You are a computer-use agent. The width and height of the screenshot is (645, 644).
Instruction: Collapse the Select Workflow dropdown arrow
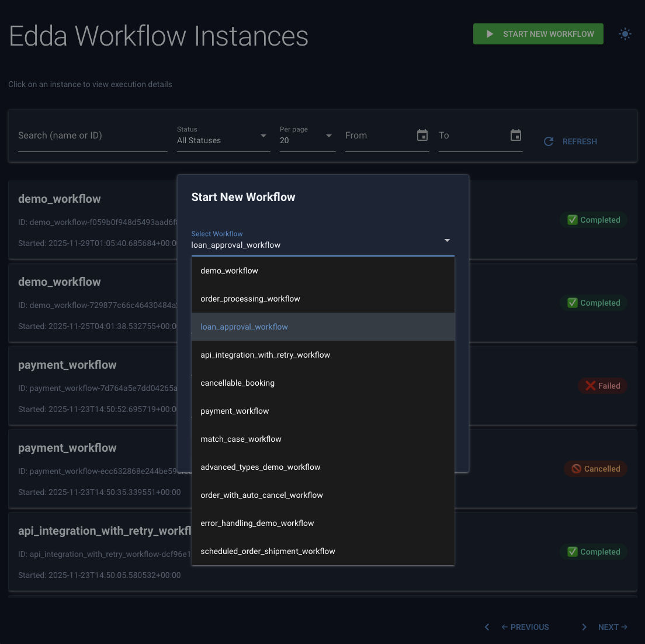pos(447,240)
